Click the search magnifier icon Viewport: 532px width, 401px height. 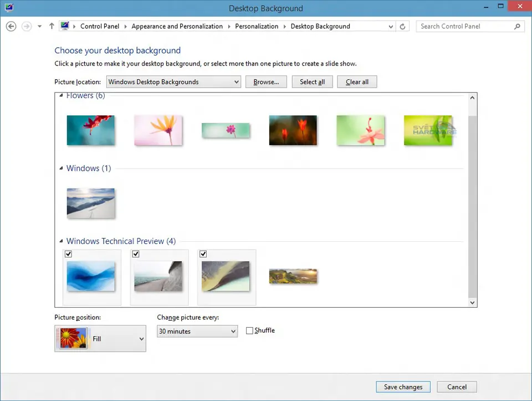[x=518, y=26]
